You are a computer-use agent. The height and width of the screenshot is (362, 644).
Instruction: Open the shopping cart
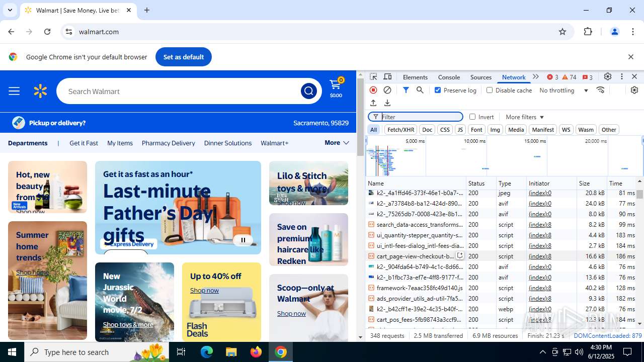pos(336,88)
